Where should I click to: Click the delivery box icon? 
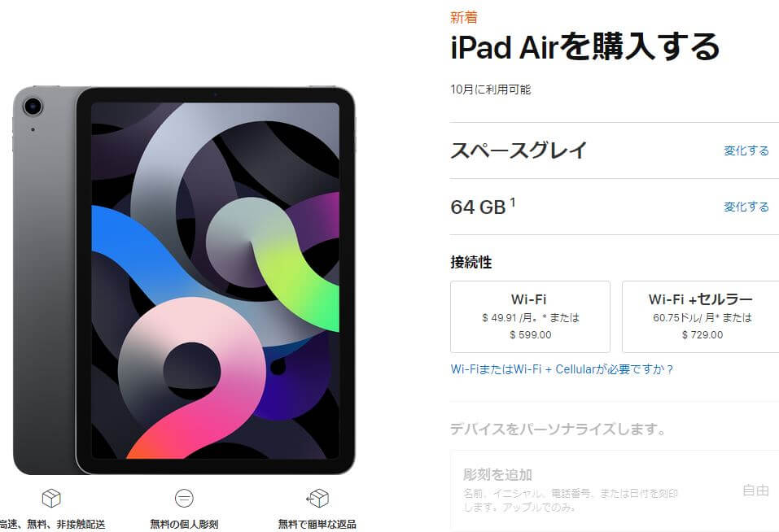pos(51,498)
